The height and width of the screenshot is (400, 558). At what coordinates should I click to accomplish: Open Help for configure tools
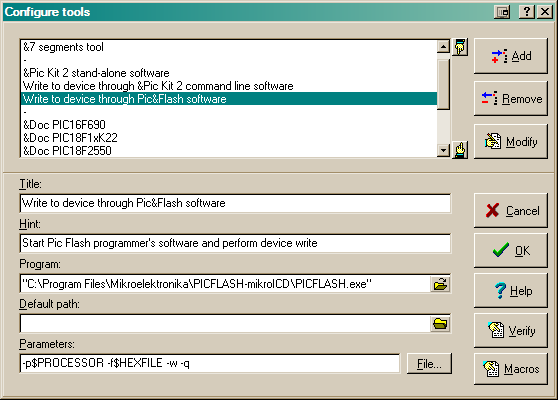point(511,291)
